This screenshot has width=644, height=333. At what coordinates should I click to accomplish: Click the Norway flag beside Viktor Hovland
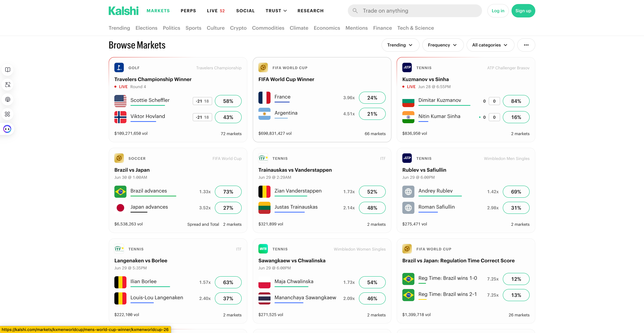(120, 117)
